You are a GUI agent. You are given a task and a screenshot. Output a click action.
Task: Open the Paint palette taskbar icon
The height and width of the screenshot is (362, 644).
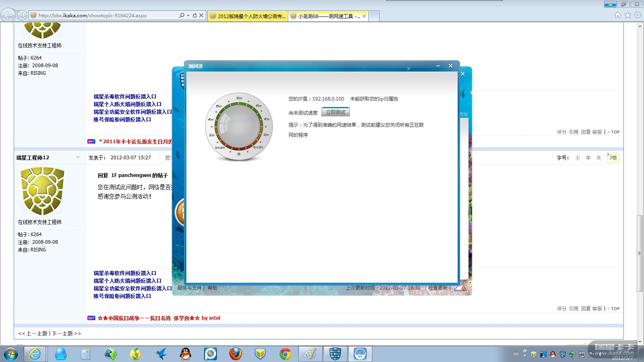pos(310,354)
